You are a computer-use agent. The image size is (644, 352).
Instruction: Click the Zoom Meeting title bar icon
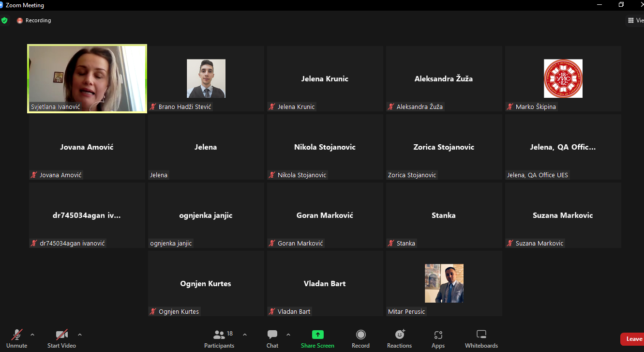click(x=1, y=5)
